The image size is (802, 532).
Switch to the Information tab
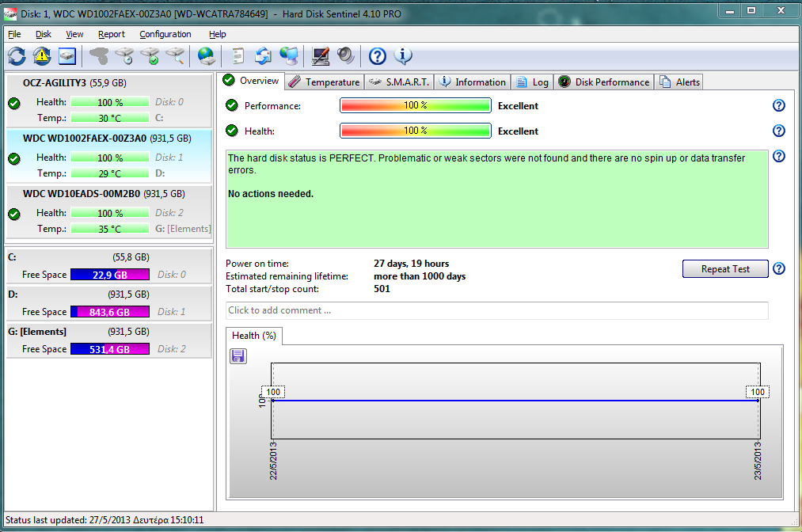[473, 82]
